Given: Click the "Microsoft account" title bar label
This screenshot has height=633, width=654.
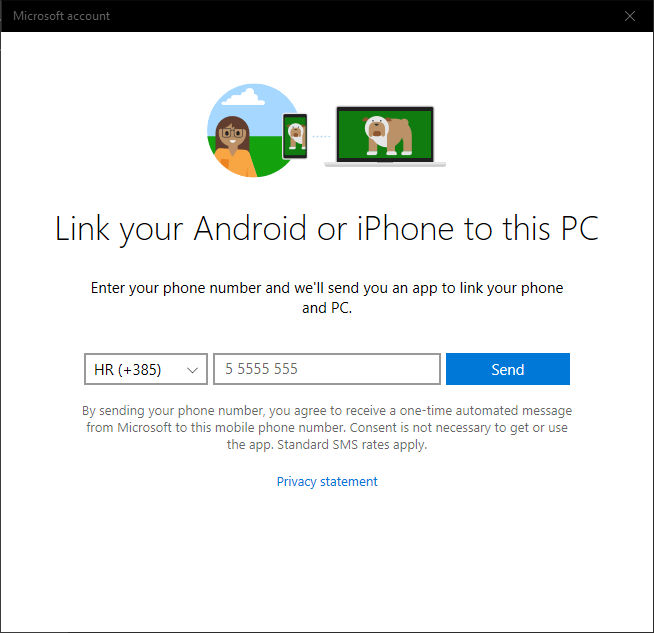Looking at the screenshot, I should coord(62,16).
